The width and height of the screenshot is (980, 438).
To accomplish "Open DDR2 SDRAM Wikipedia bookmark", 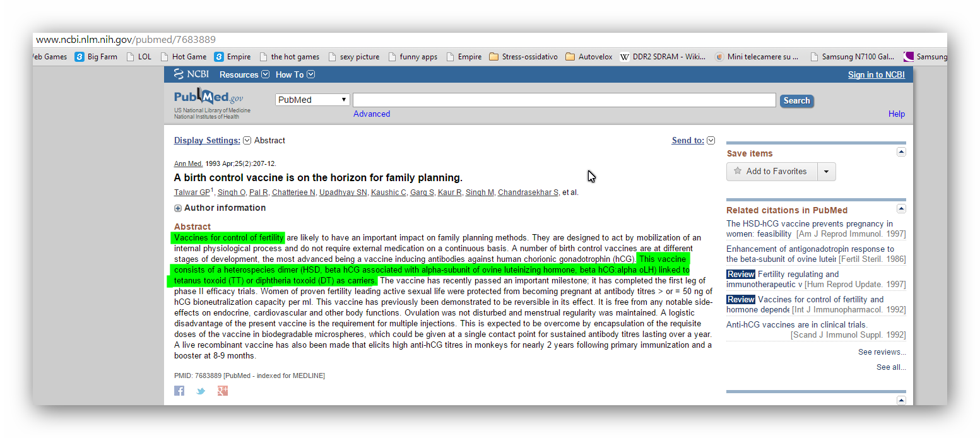I will (x=663, y=57).
